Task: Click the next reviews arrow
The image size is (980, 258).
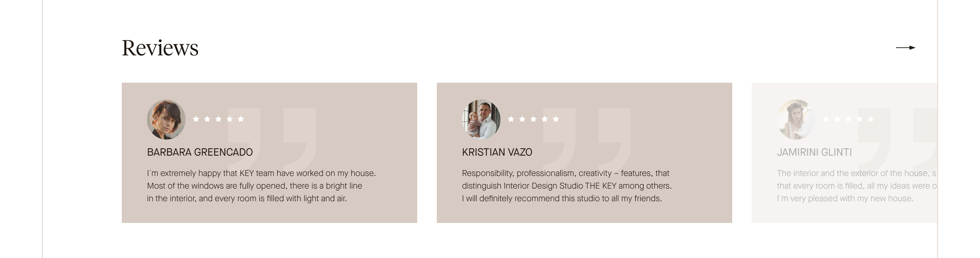Action: tap(905, 48)
